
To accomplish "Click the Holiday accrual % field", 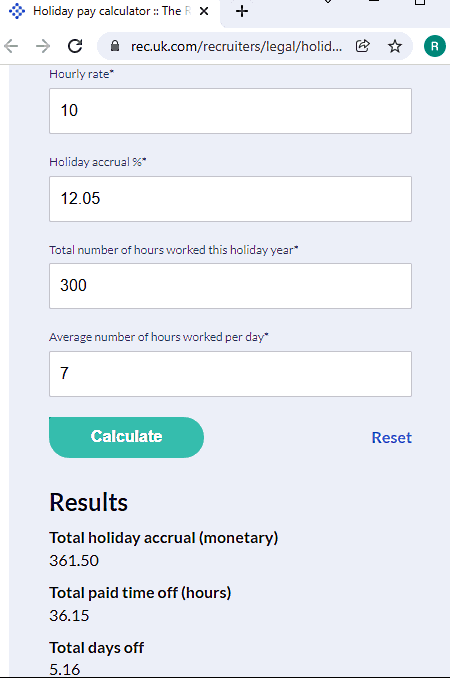I will (230, 199).
